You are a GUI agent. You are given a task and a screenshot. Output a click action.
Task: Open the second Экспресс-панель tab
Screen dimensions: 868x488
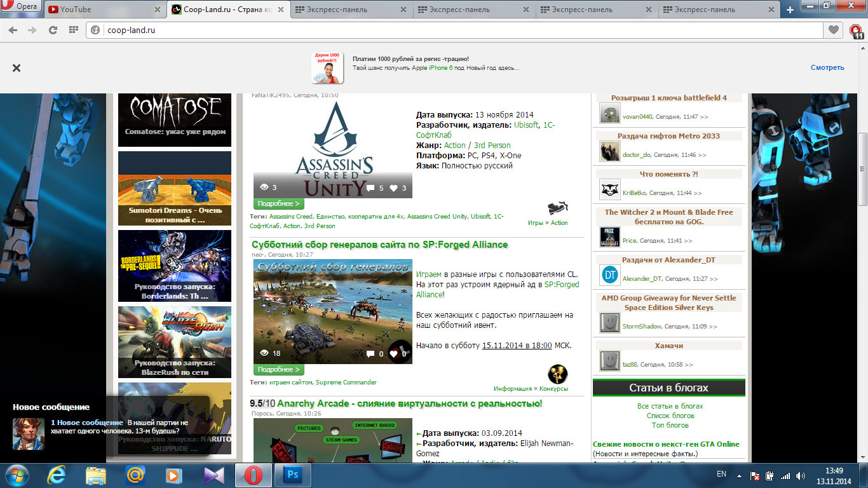(472, 10)
